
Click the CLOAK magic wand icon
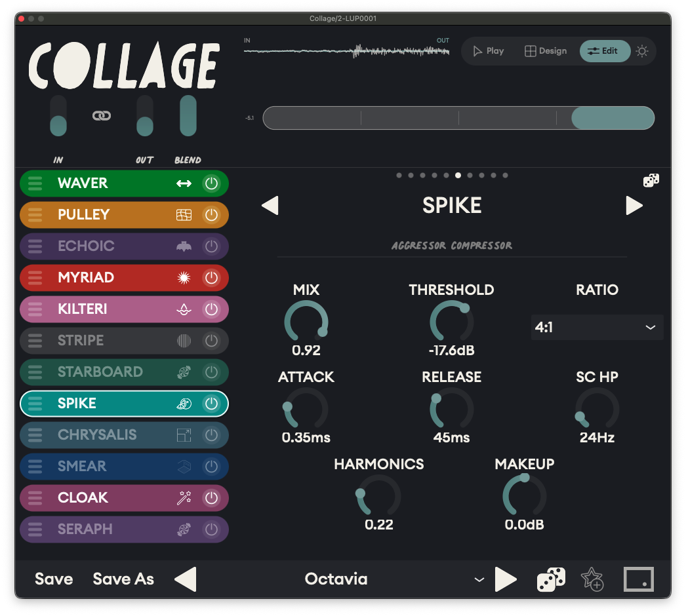(184, 497)
